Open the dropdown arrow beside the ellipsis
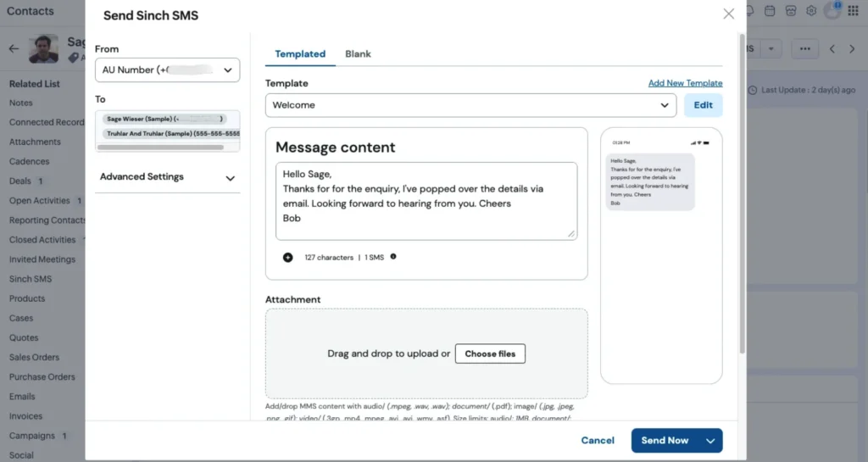868x462 pixels. 771,48
